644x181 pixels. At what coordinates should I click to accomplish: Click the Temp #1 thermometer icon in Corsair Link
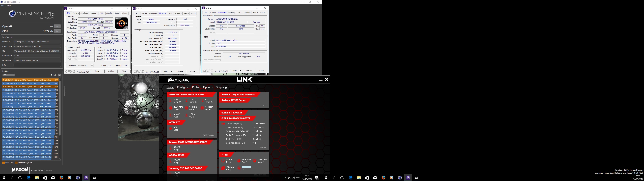[x=171, y=101]
